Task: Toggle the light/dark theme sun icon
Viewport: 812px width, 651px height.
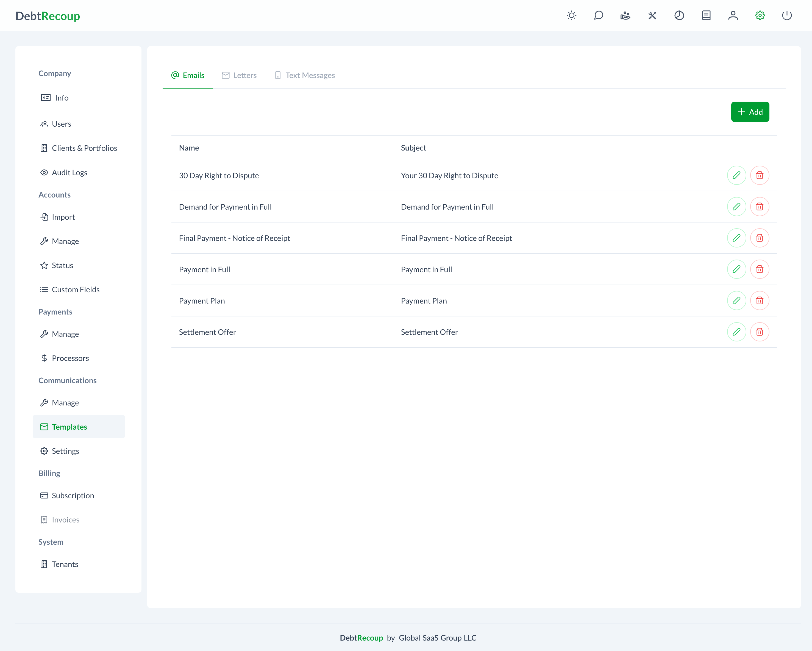Action: point(571,15)
